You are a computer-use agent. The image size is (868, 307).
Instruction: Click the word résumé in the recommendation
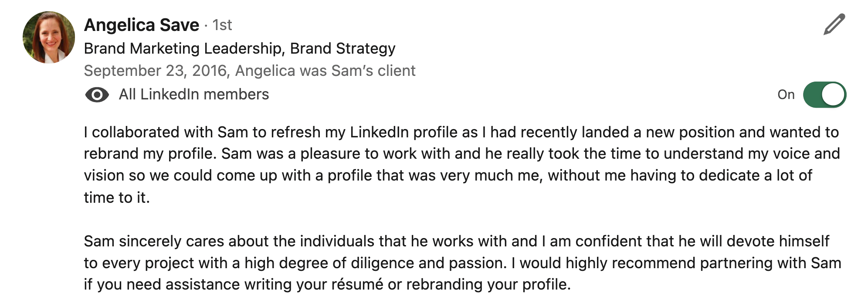357,284
